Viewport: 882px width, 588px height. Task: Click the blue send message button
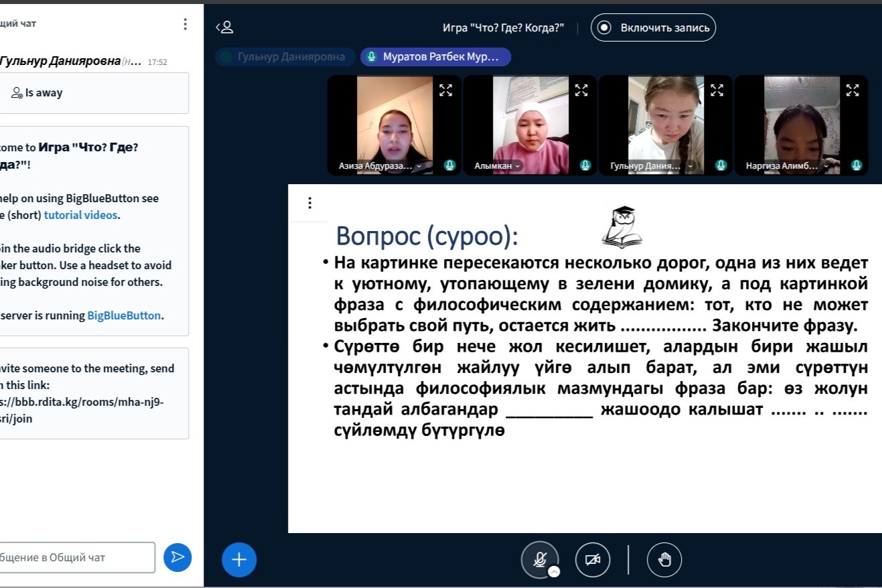(177, 557)
